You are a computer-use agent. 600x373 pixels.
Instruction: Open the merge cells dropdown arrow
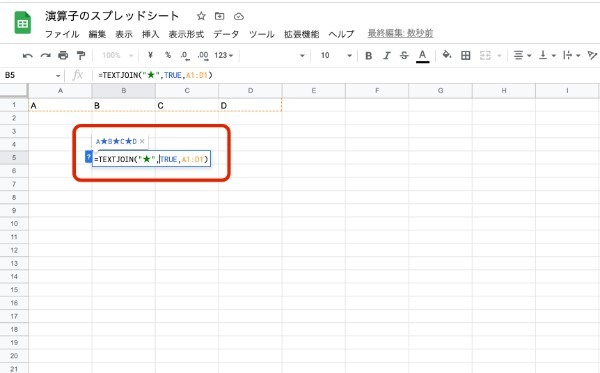[499, 56]
